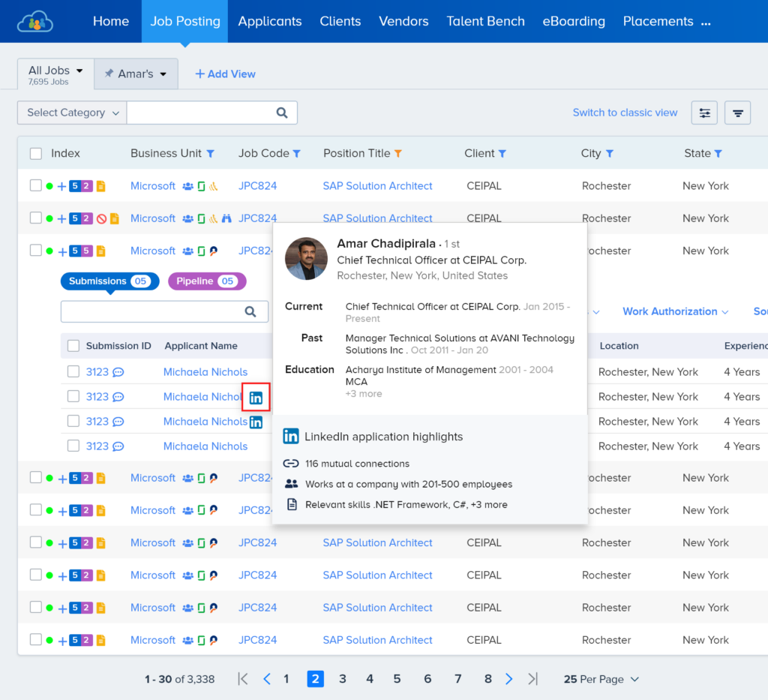The height and width of the screenshot is (700, 768).
Task: Filter the State column
Action: tap(718, 154)
